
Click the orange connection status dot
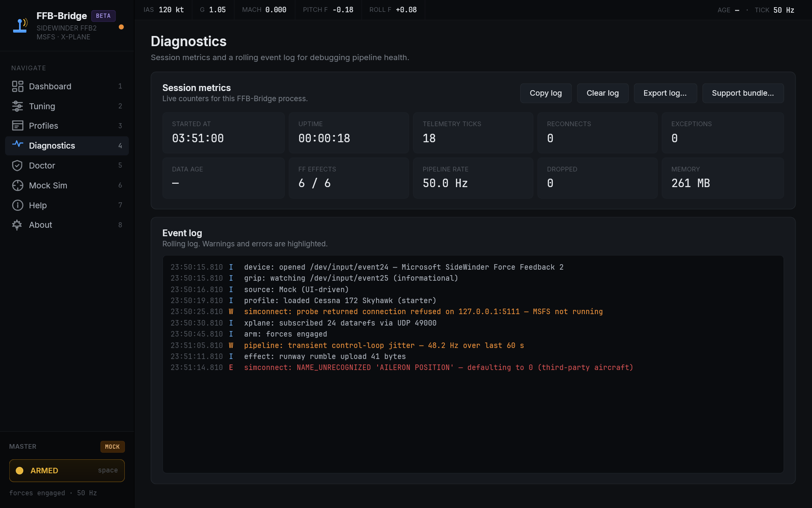(x=121, y=27)
